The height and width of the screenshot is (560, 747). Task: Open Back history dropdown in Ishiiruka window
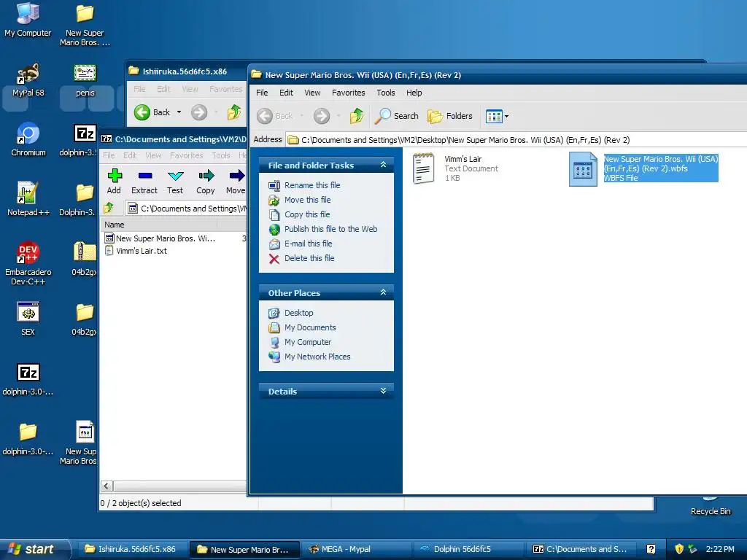(x=179, y=112)
